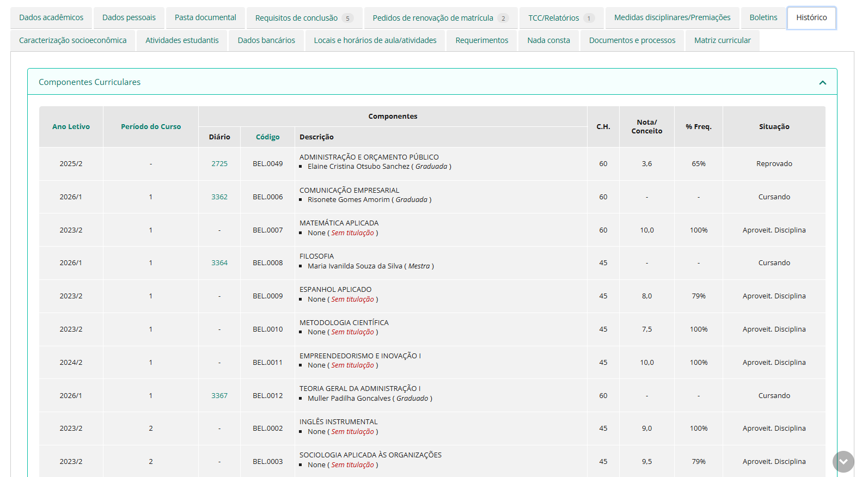Screen dimensions: 868x477
Task: Open the Nada consta tab
Action: click(548, 41)
